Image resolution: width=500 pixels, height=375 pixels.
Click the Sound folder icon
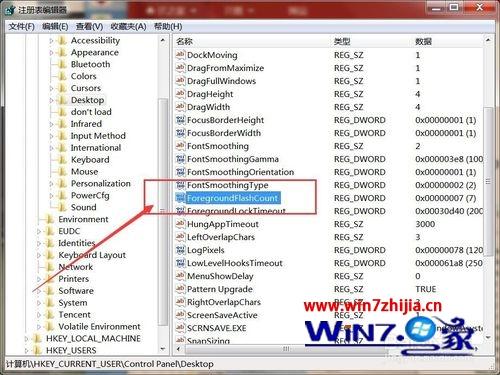[62, 207]
